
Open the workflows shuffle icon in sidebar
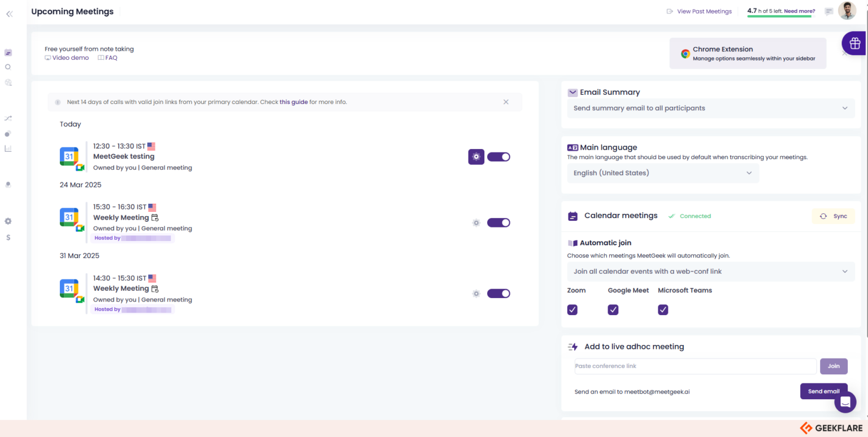[x=8, y=118]
